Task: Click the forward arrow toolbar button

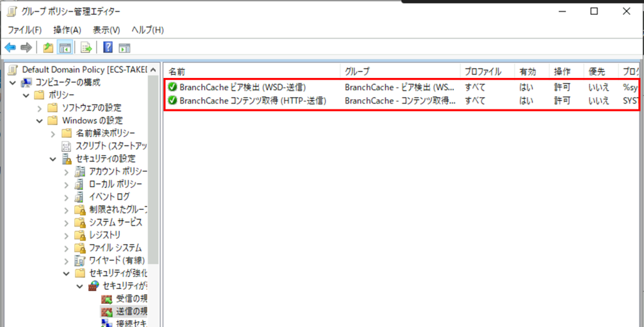Action: (x=26, y=48)
